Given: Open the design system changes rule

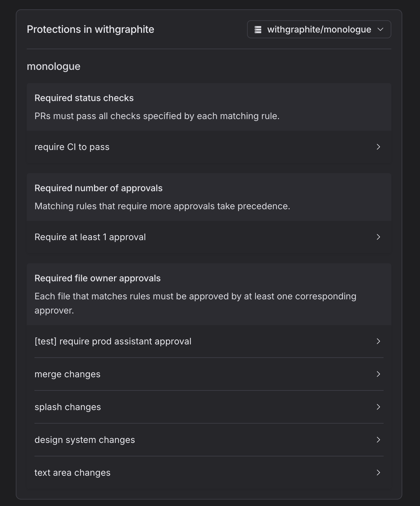Looking at the screenshot, I should [x=209, y=440].
